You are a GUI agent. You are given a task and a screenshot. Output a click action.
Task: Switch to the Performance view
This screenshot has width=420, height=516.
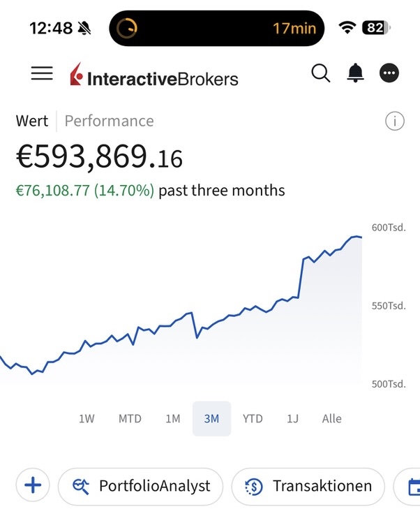[109, 121]
